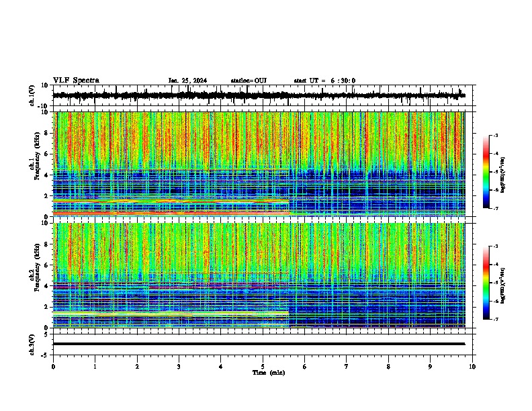
Task: Click the ch.2 spectrogram panel
Action: tap(259, 275)
